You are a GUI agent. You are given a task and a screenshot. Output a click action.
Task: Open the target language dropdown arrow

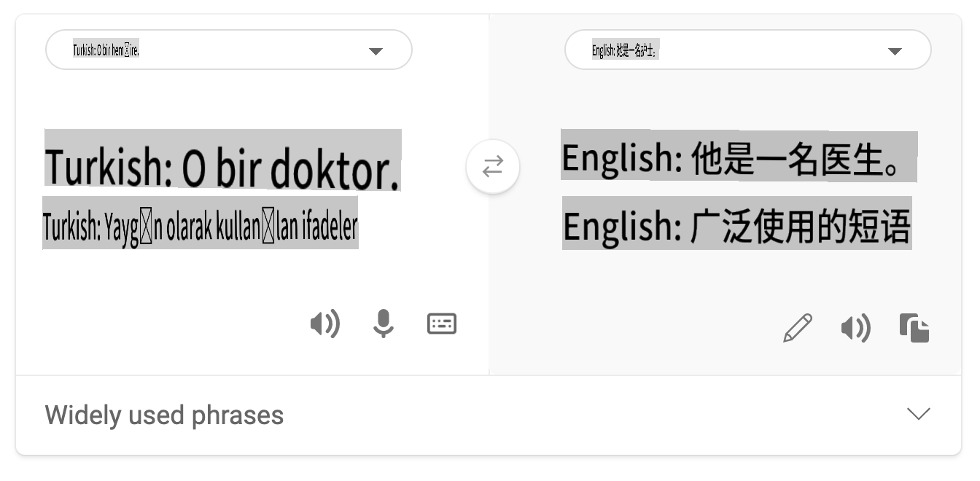[895, 51]
